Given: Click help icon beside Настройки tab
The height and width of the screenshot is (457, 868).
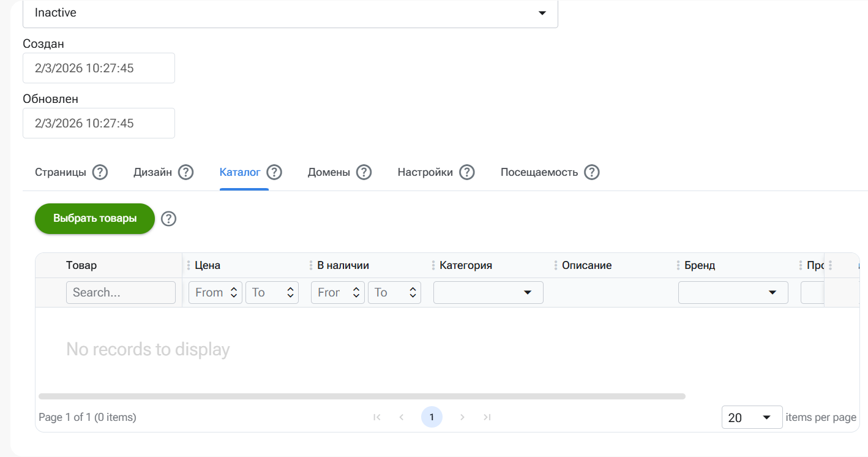Looking at the screenshot, I should point(467,172).
